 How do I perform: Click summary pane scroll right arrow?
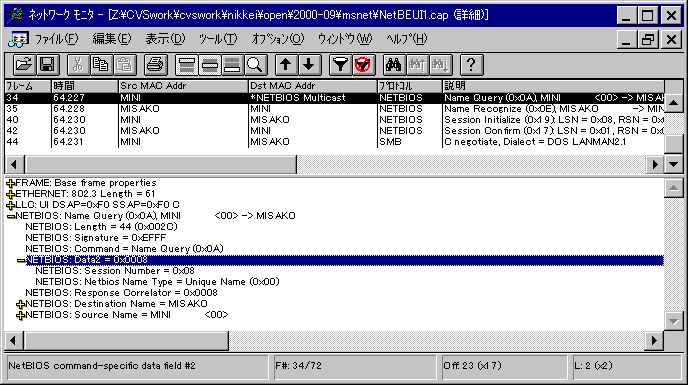tap(655, 165)
